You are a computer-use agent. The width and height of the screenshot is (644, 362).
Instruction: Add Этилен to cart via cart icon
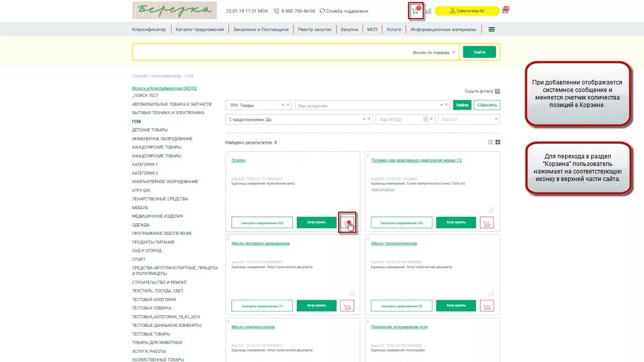click(347, 222)
